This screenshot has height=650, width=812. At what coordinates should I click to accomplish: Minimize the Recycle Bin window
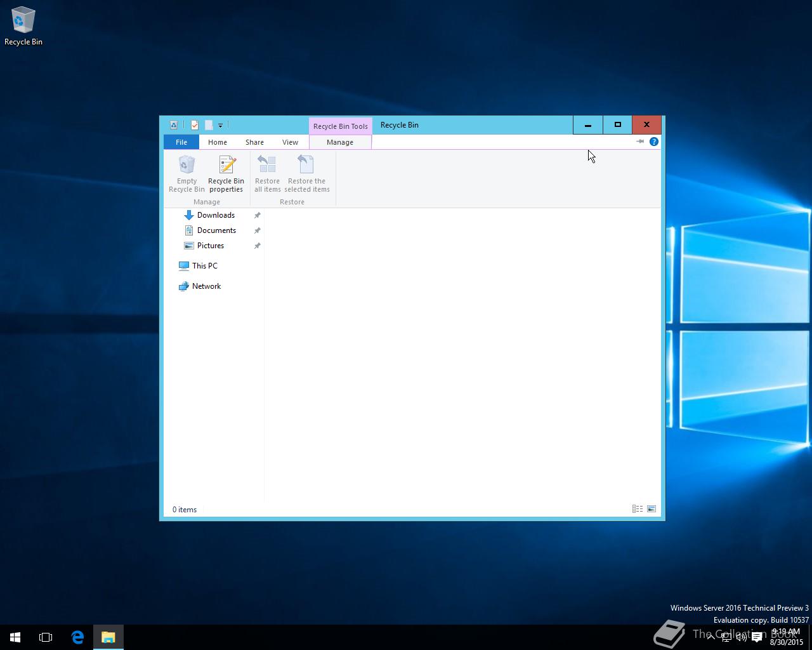pos(588,125)
